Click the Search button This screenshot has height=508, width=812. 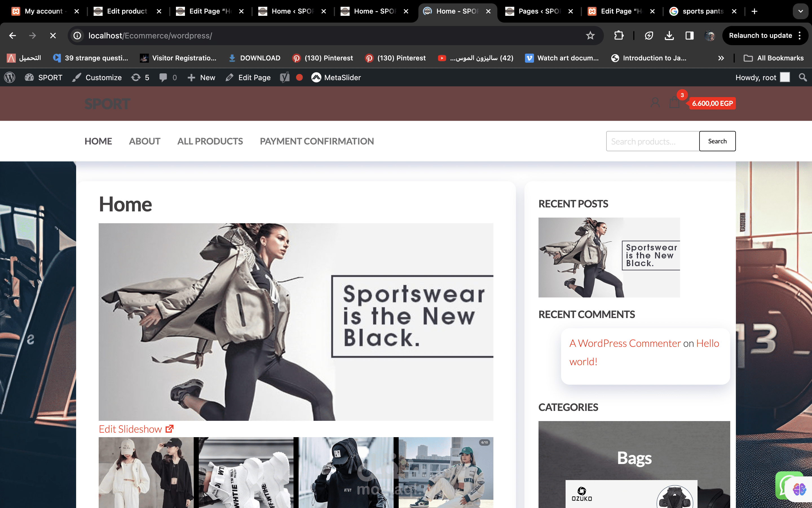pyautogui.click(x=717, y=141)
